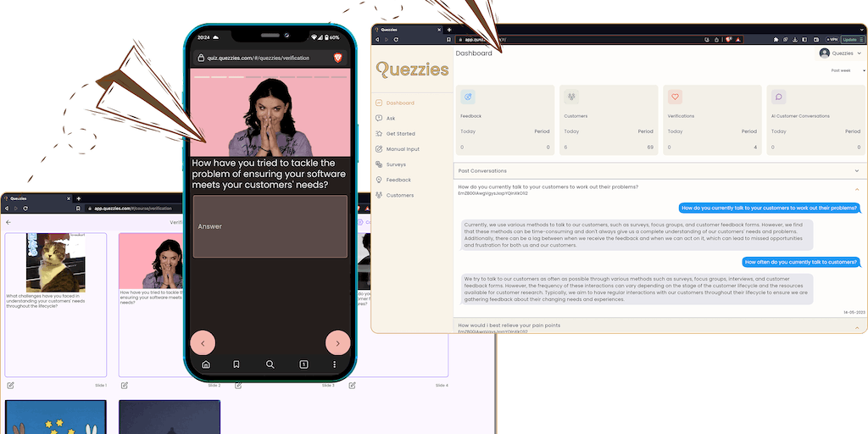Click the 'How often do you currently talk' message
This screenshot has width=868, height=434.
[x=800, y=262]
